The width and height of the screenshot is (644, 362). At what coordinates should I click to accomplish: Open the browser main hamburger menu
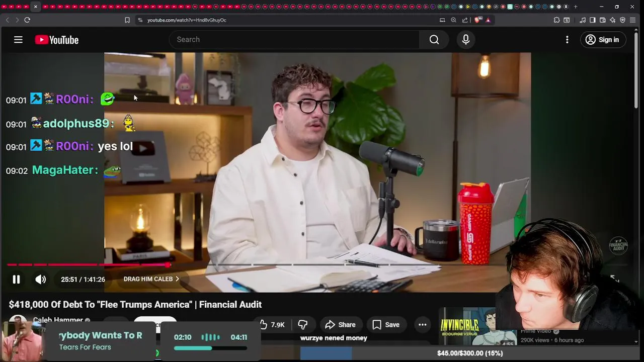[633, 20]
